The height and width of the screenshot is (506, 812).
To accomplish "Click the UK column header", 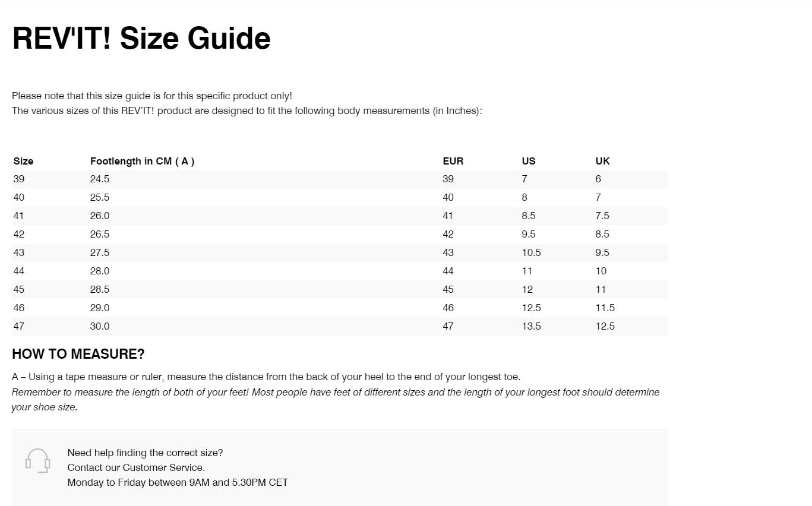I will 602,161.
